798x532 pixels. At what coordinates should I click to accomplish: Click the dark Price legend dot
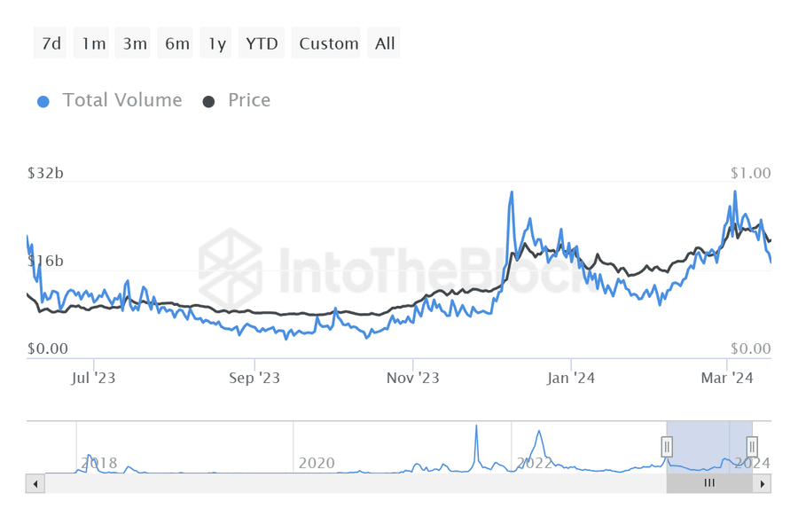(207, 100)
